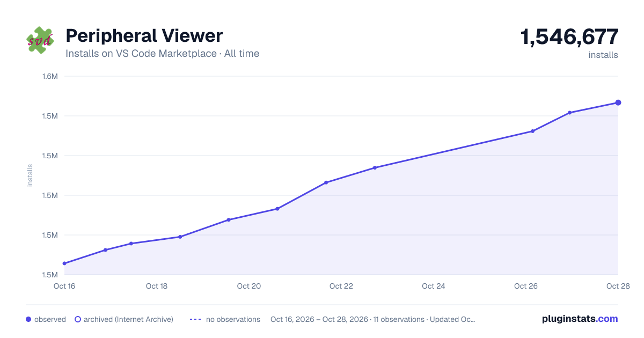Image resolution: width=644 pixels, height=338 pixels.
Task: Click the Oct 22 x-axis label
Action: click(x=341, y=286)
